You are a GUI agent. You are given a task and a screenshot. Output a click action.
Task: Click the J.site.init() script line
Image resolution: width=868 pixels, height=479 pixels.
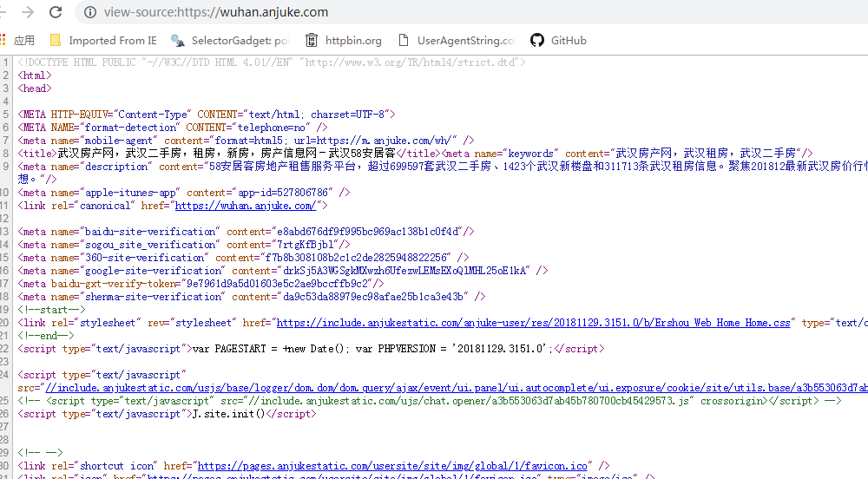point(167,414)
